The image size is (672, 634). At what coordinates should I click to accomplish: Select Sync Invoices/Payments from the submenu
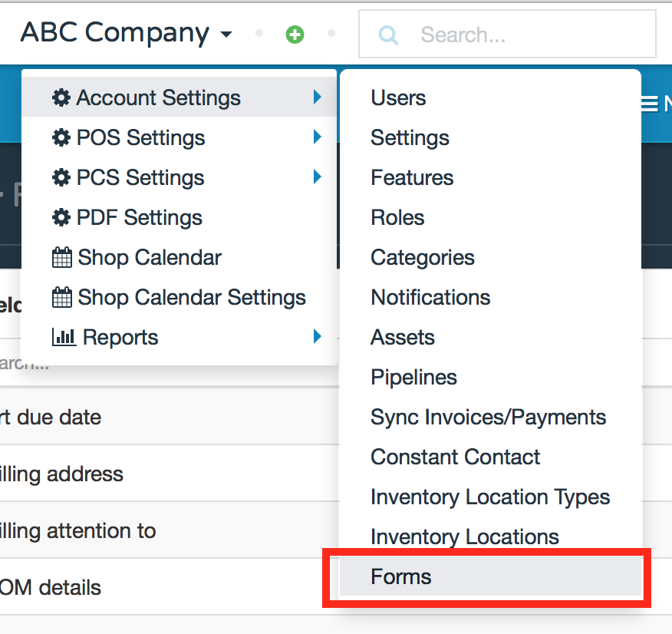point(488,417)
